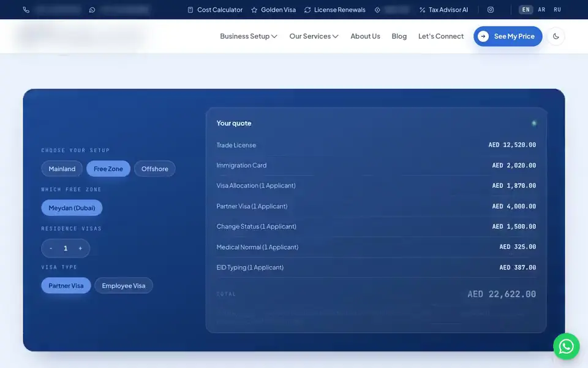The image size is (588, 368).
Task: Choose Meydan (Dubai) free zone
Action: [x=72, y=208]
